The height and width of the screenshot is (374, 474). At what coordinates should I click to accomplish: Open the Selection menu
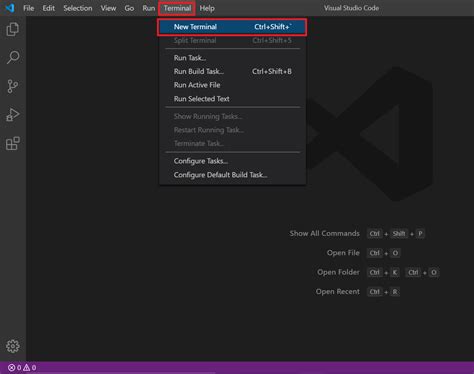point(78,8)
